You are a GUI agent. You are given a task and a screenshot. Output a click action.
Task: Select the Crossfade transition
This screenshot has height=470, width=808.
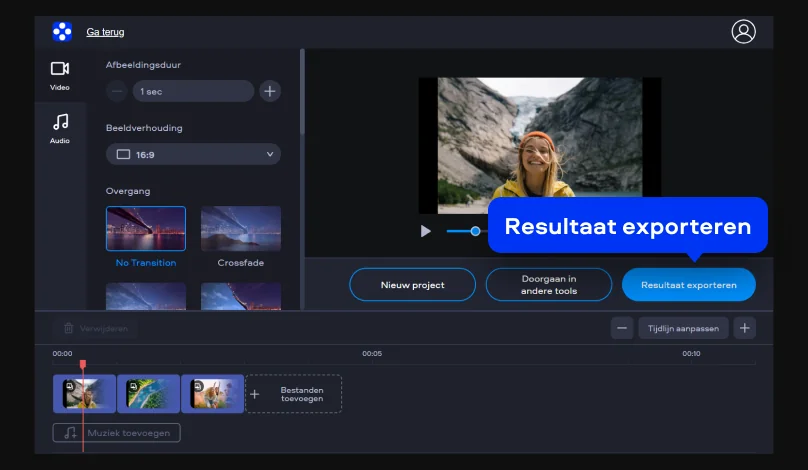(x=240, y=228)
